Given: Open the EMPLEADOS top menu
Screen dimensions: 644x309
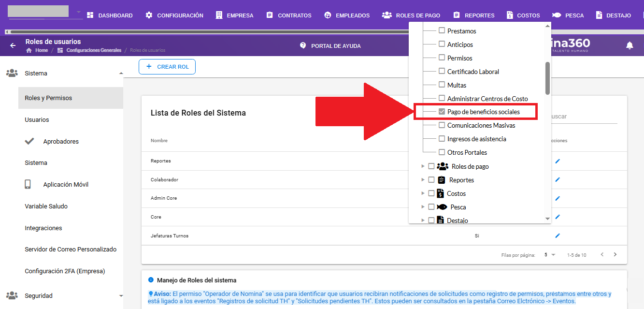Looking at the screenshot, I should pyautogui.click(x=347, y=15).
